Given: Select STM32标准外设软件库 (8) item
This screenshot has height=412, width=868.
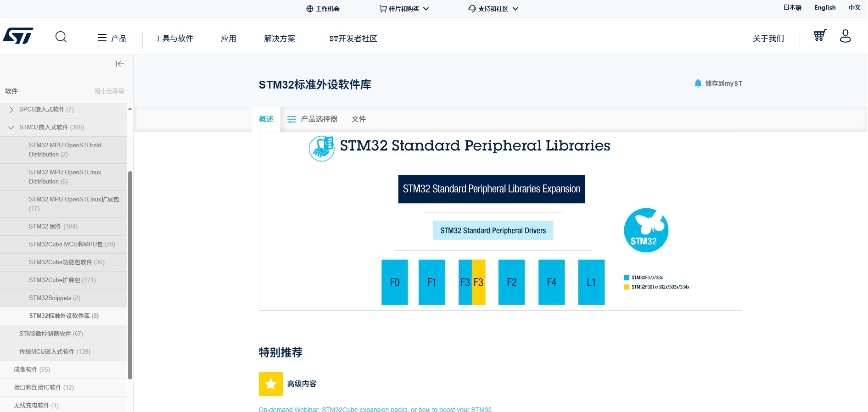Looking at the screenshot, I should click(63, 316).
